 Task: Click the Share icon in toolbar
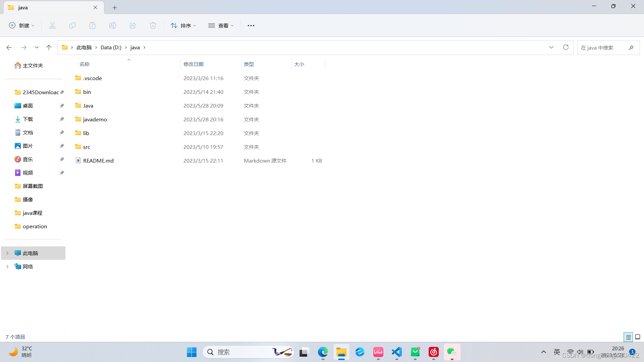coord(133,25)
